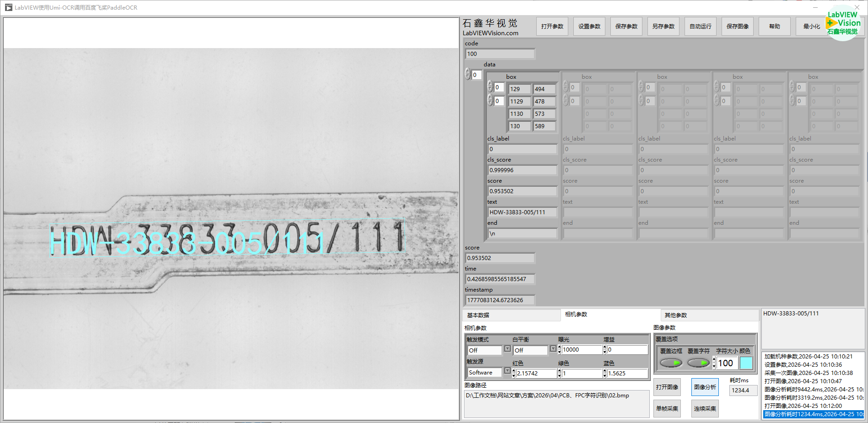
Task: Click the 字符大小 font size stepper
Action: coord(714,363)
